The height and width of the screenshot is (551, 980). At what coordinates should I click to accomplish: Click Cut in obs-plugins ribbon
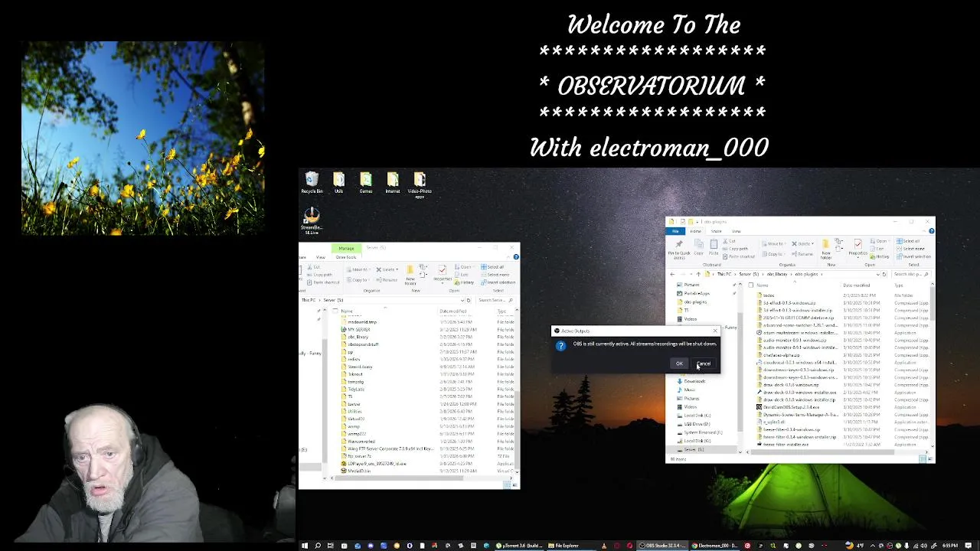[729, 241]
